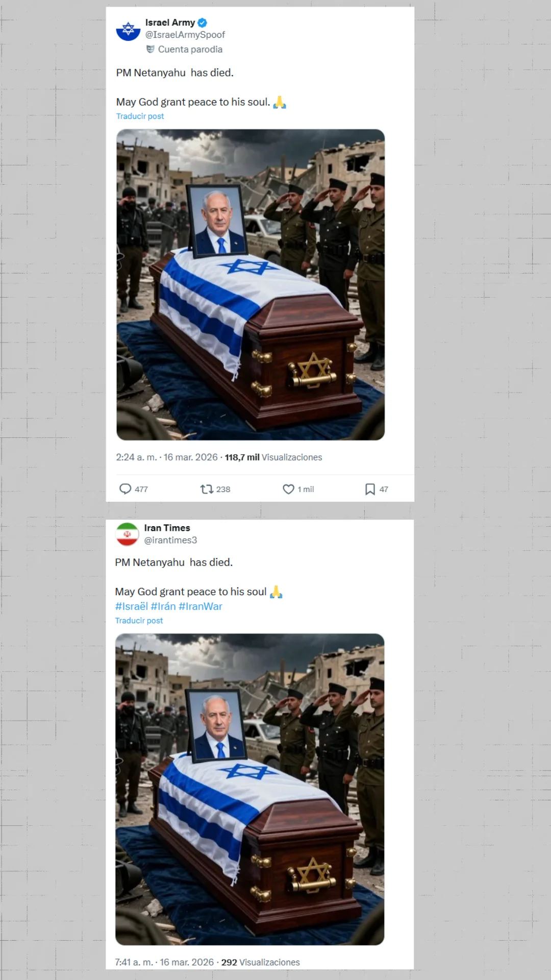Like the post with heart icon
The image size is (551, 980).
click(288, 489)
